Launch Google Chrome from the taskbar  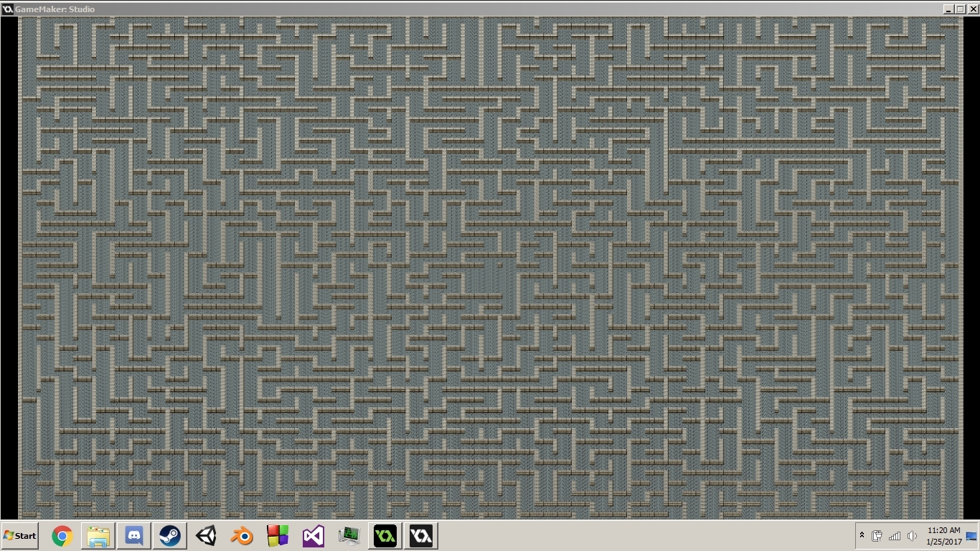coord(62,535)
